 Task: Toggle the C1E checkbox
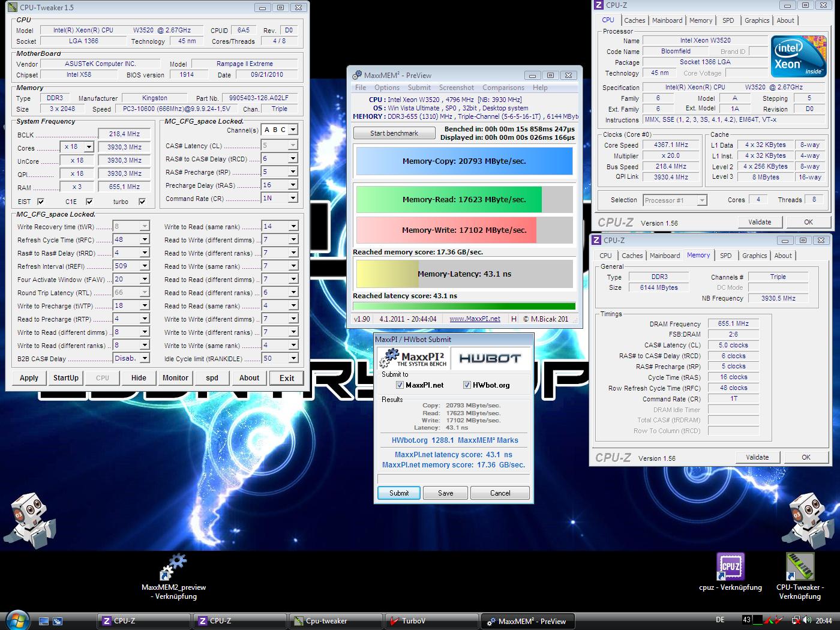pyautogui.click(x=89, y=202)
